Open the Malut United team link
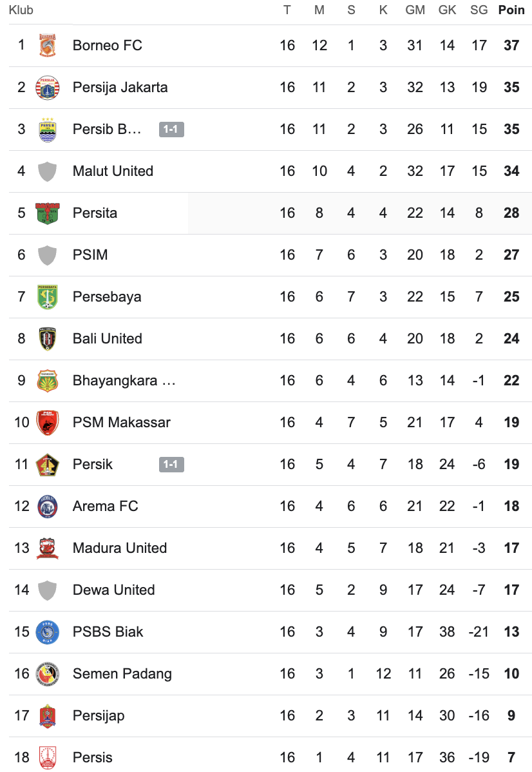532x772 pixels. click(113, 171)
